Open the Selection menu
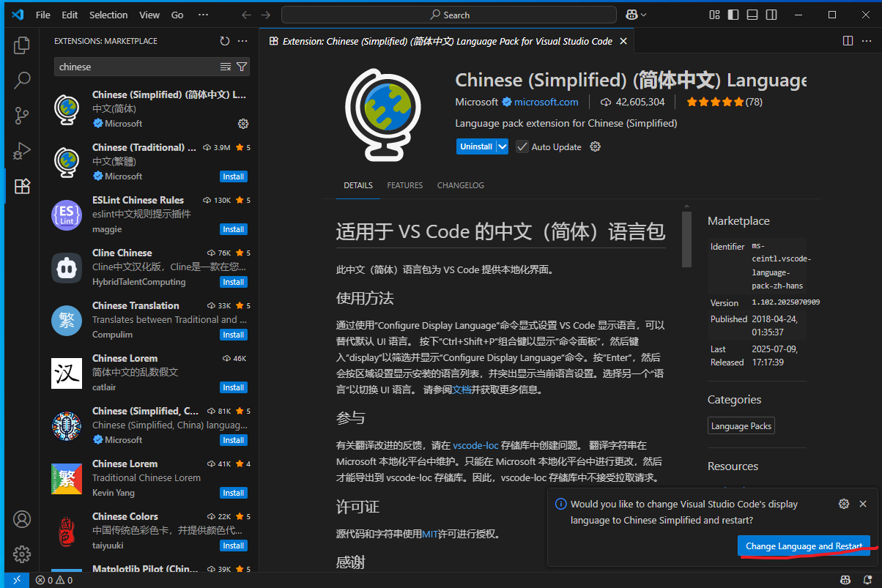This screenshot has width=882, height=588. click(108, 15)
